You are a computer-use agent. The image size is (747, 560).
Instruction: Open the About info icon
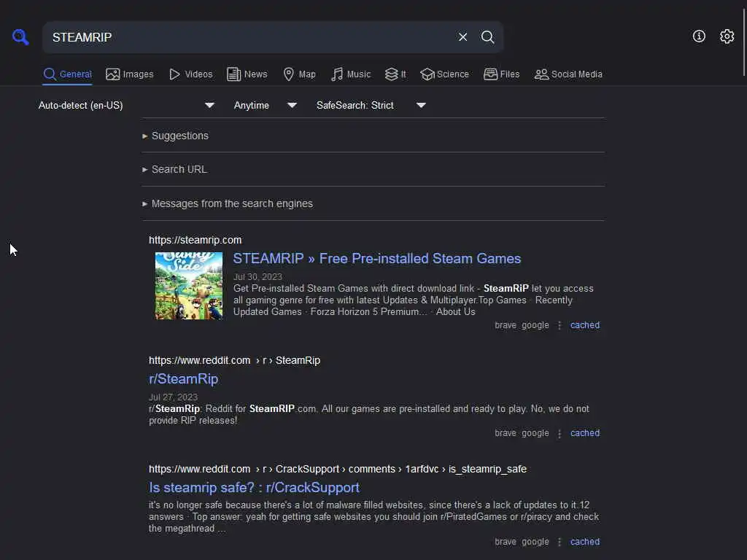pos(699,36)
